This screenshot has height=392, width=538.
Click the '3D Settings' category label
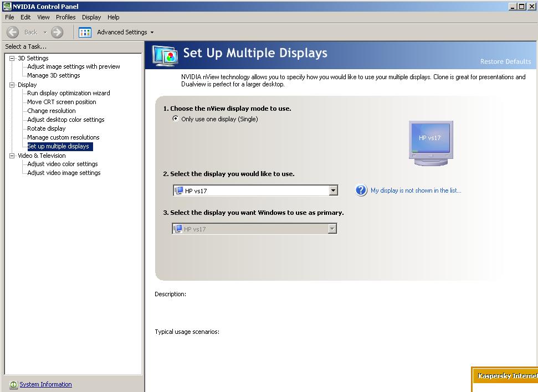33,58
